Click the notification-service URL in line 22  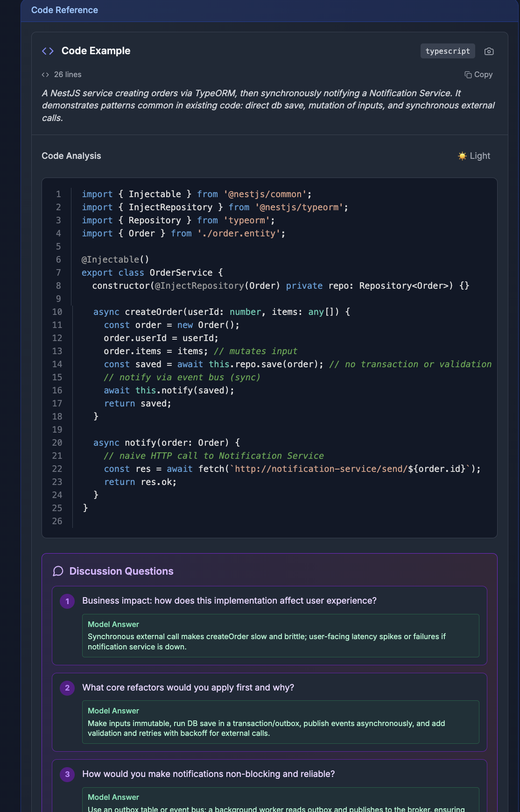pyautogui.click(x=321, y=469)
